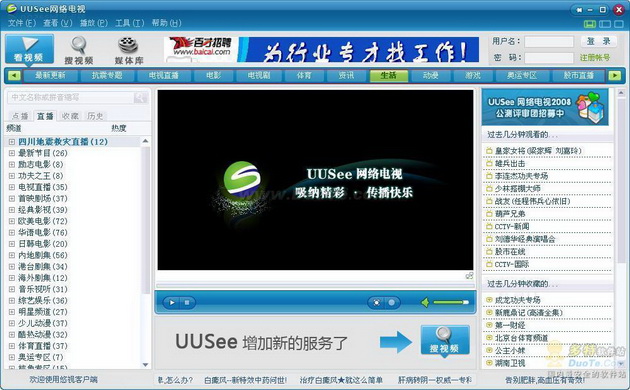
Task: Open the 文件(F) menu
Action: pyautogui.click(x=22, y=23)
